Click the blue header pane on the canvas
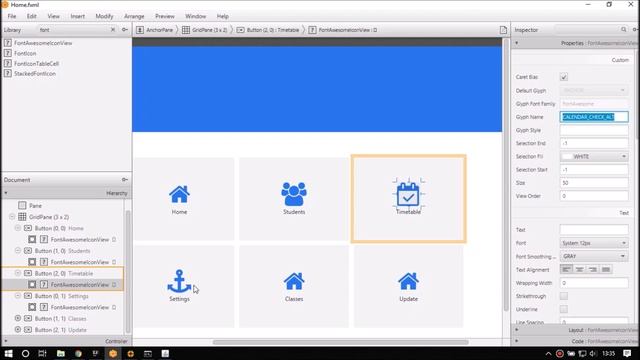Image resolution: width=640 pixels, height=360 pixels. 317,89
